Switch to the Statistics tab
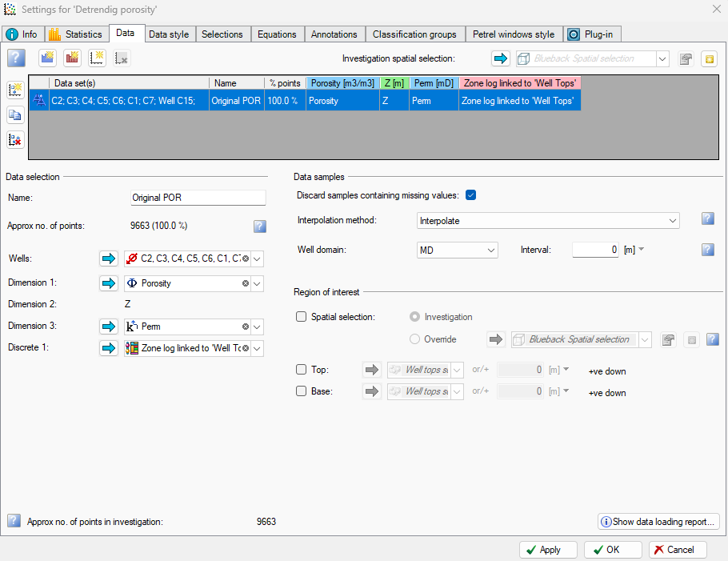This screenshot has width=728, height=561. pyautogui.click(x=75, y=34)
